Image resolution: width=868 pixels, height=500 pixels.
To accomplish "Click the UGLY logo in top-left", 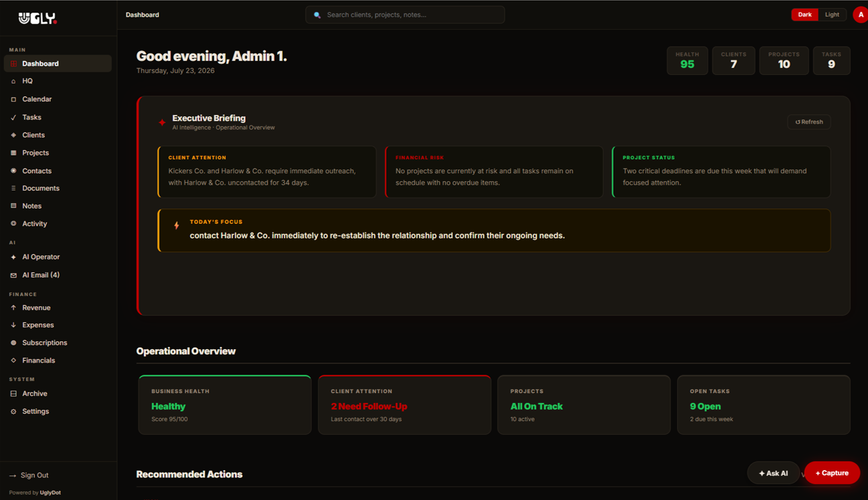I will click(x=38, y=19).
